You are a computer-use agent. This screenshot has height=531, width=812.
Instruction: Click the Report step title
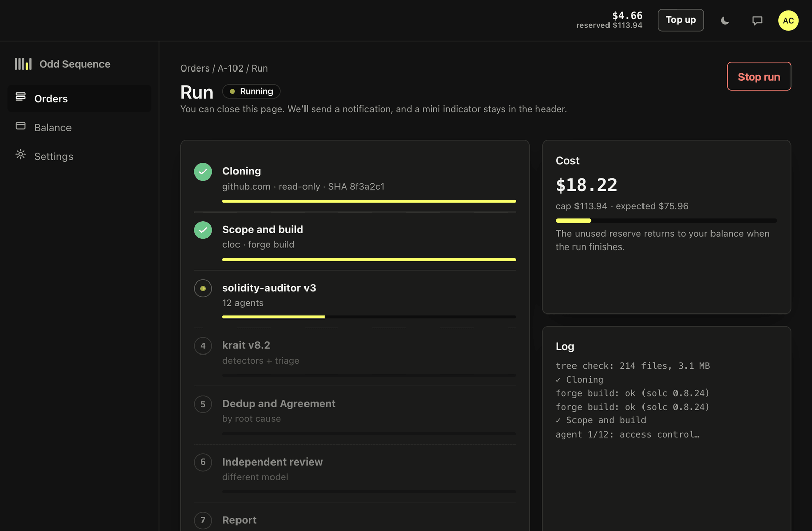[x=240, y=520]
